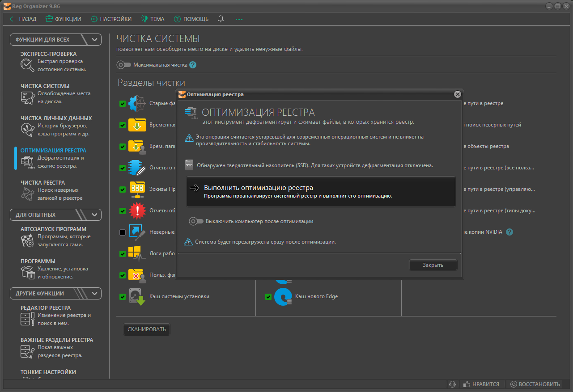Open the Функции menu

64,19
